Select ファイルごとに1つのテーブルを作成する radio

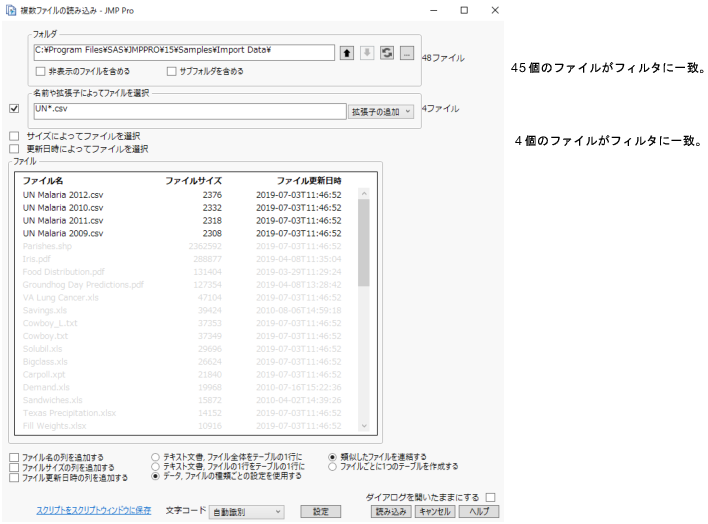coord(332,467)
